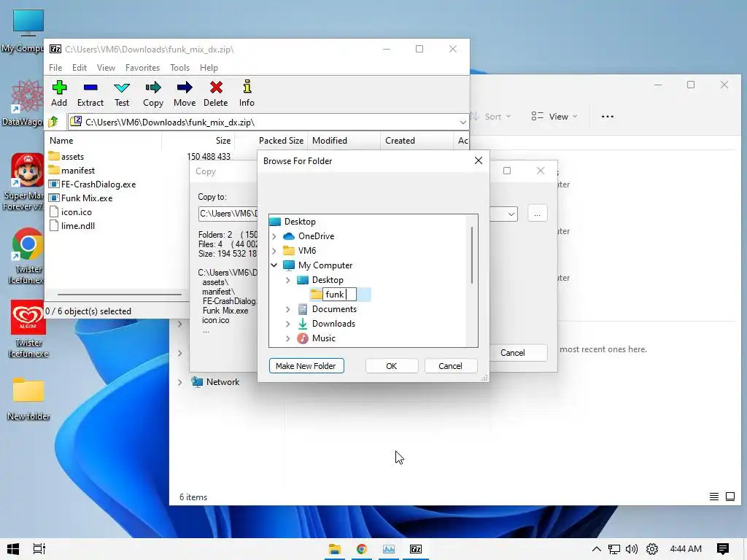Select lime.ndll in the file list

[x=72, y=226]
